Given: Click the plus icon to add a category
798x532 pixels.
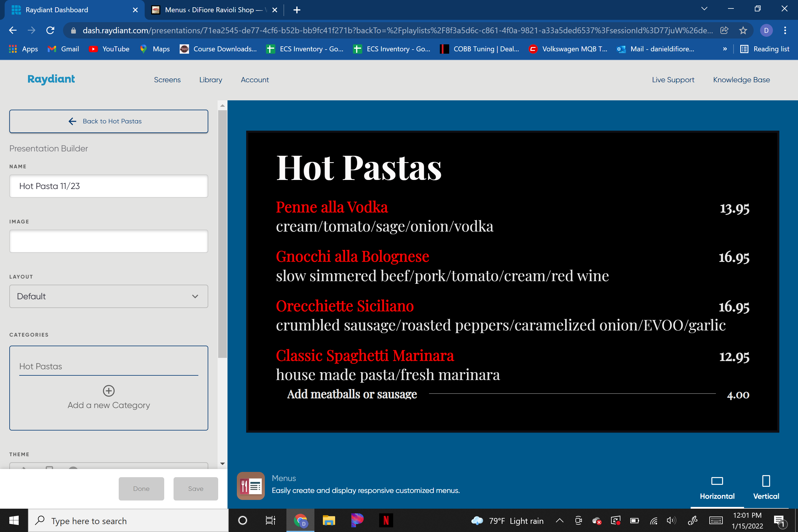Looking at the screenshot, I should click(108, 391).
